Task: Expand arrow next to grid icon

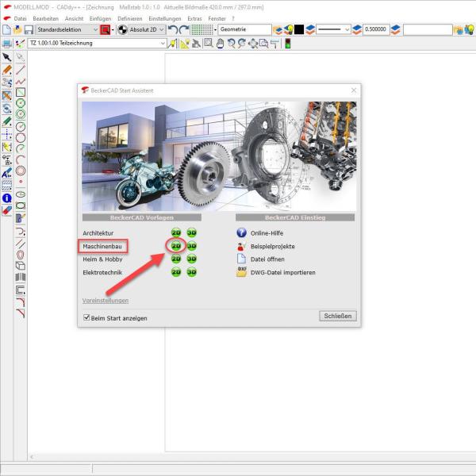Action: (215, 30)
